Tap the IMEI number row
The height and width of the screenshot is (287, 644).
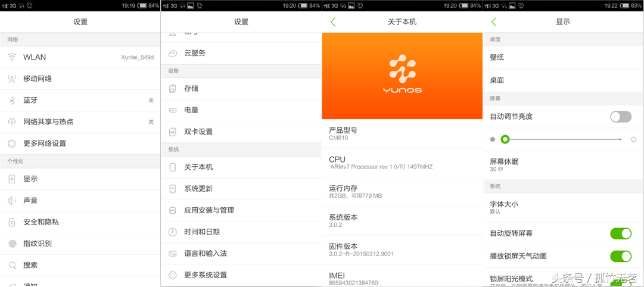[x=402, y=276]
